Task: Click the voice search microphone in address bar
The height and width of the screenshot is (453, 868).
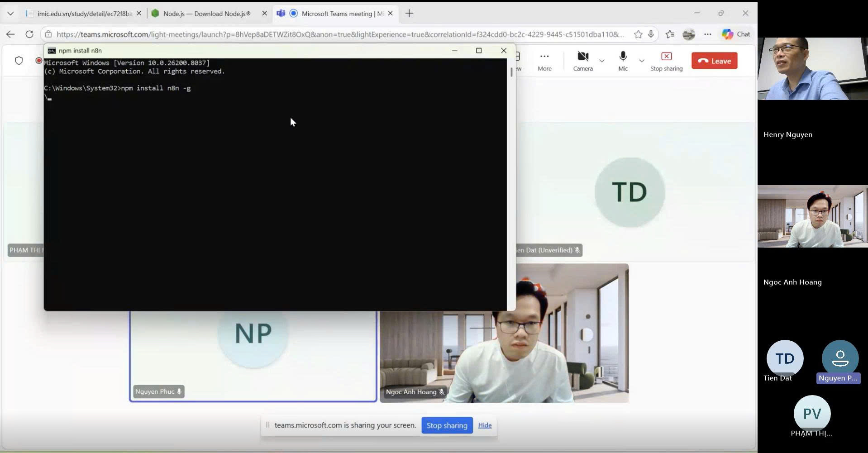Action: [651, 34]
